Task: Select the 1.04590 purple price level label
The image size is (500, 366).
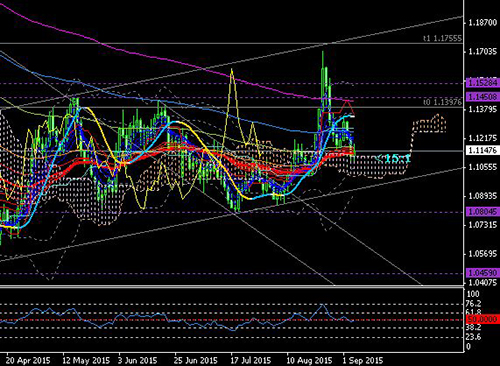Action: [x=483, y=273]
